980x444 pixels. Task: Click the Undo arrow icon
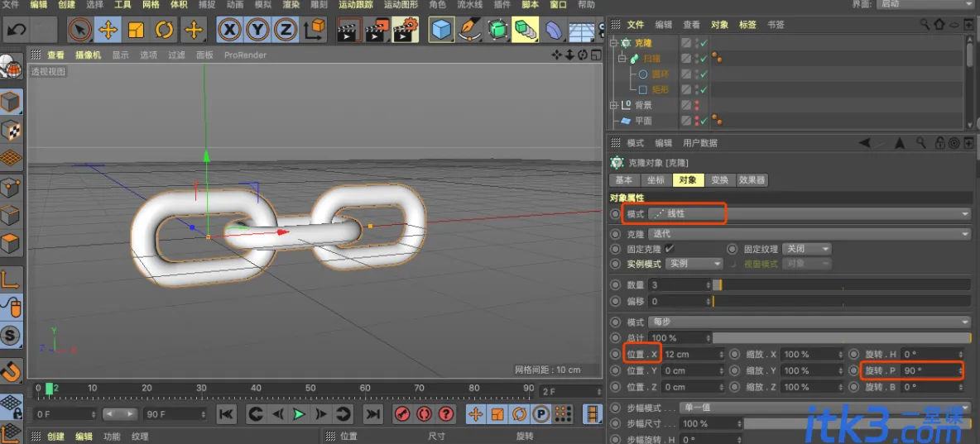tap(17, 29)
